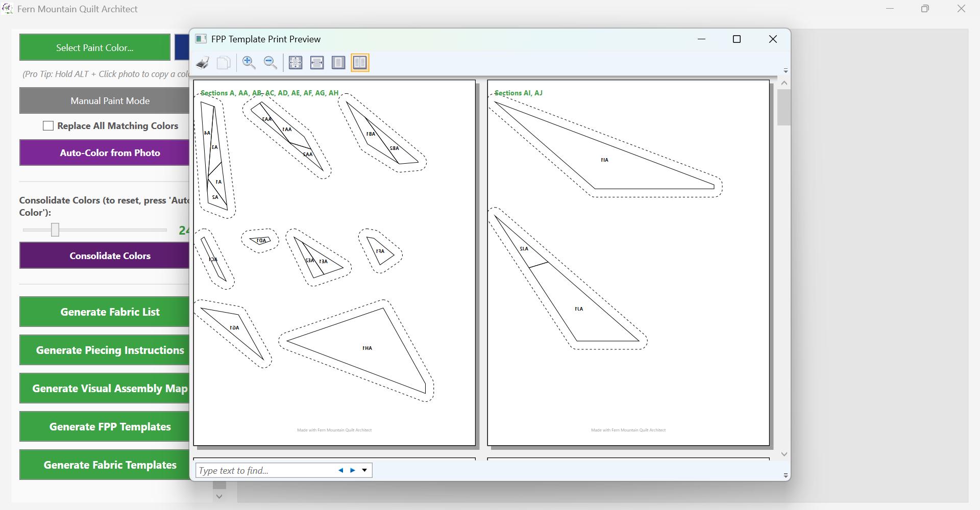The width and height of the screenshot is (980, 510).
Task: Select the Fit page width icon
Action: coord(317,63)
